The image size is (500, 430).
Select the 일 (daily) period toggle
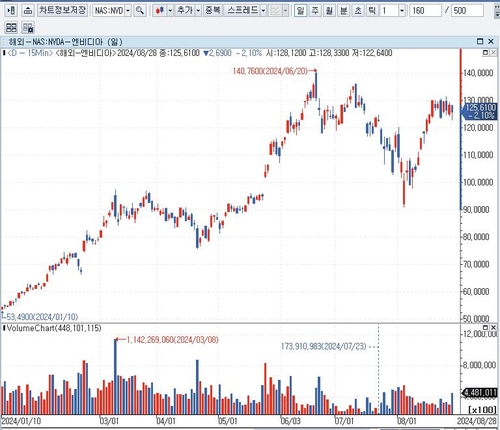pyautogui.click(x=301, y=11)
